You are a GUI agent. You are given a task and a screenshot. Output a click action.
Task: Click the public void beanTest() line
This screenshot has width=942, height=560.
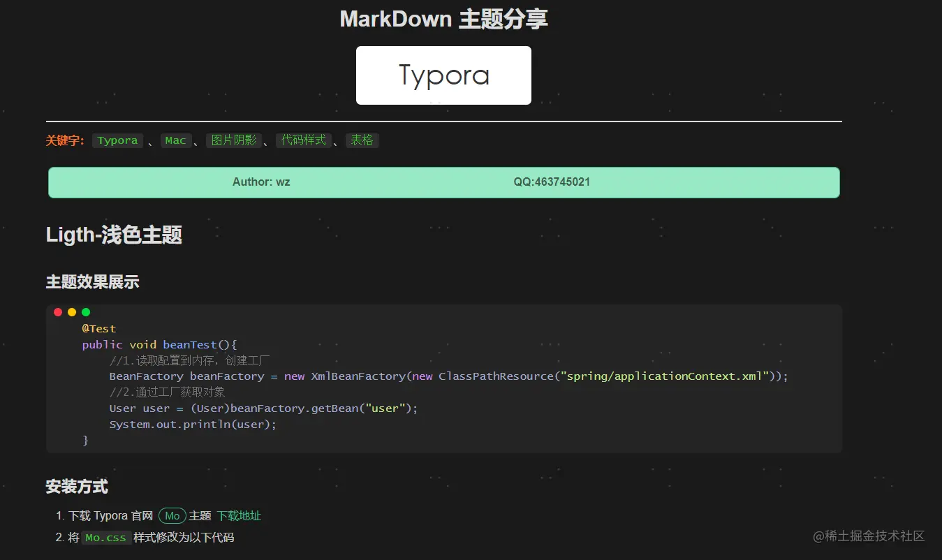click(x=160, y=345)
